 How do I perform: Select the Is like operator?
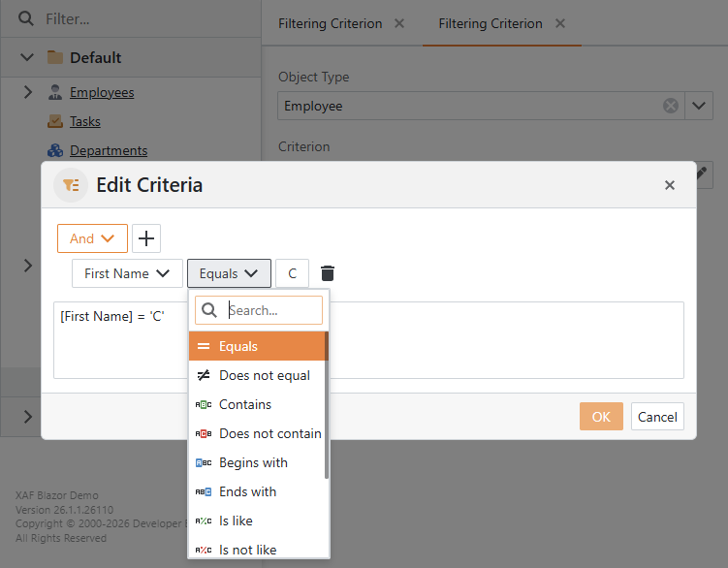point(257,521)
